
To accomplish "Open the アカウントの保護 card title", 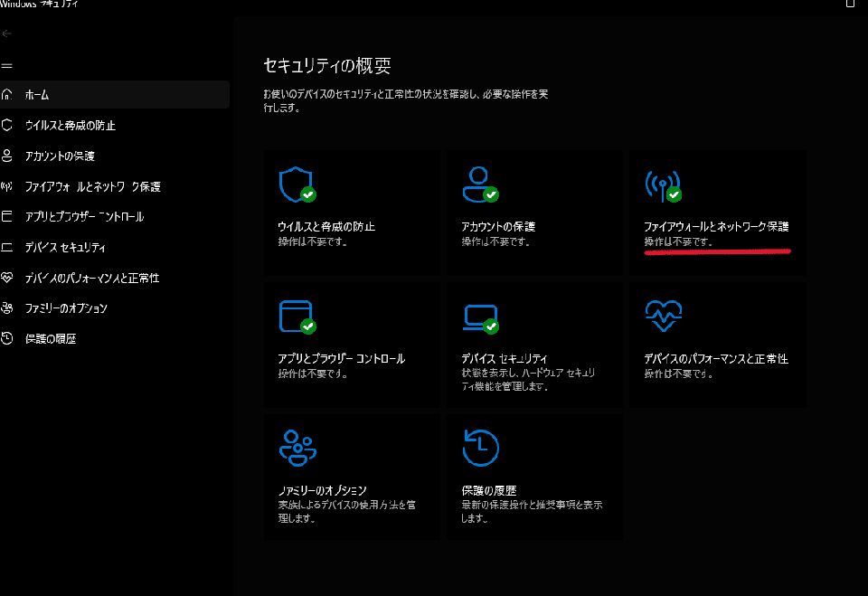I will point(498,226).
